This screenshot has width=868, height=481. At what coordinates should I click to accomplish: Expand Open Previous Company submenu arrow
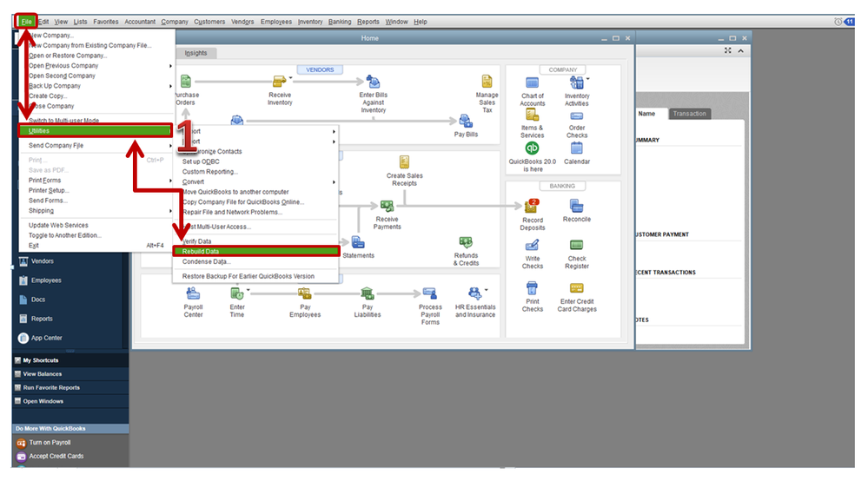tap(170, 66)
